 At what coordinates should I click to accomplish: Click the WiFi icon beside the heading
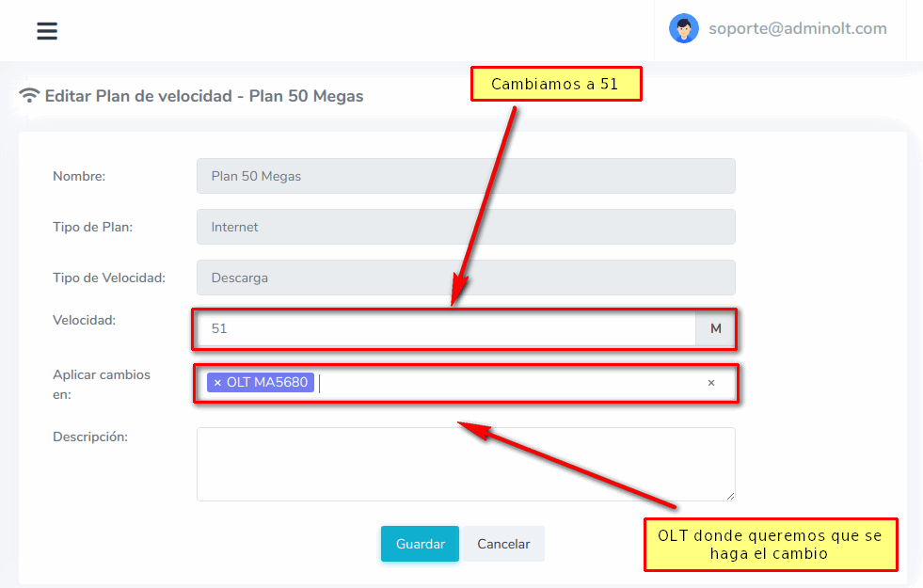coord(29,96)
